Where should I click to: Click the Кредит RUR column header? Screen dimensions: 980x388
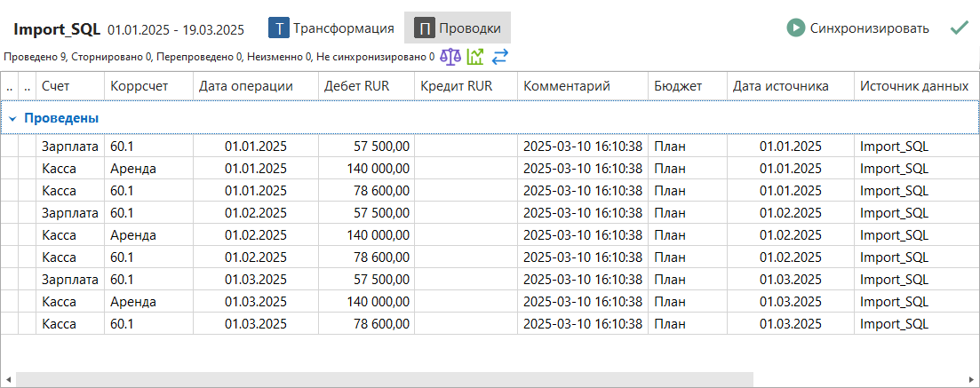(456, 86)
